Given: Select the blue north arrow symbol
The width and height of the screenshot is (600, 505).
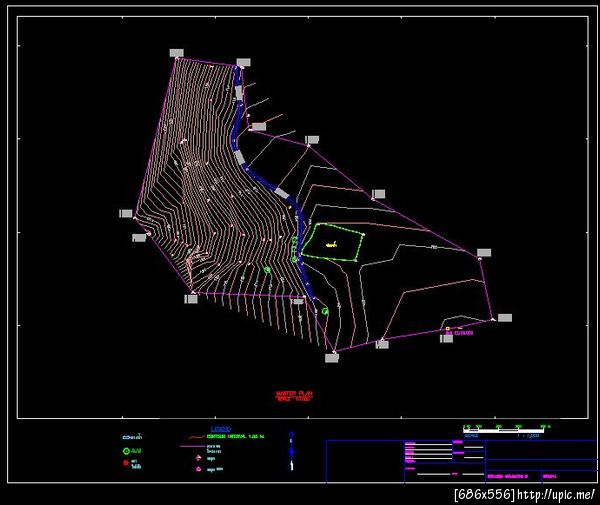Looking at the screenshot, I should 292,451.
